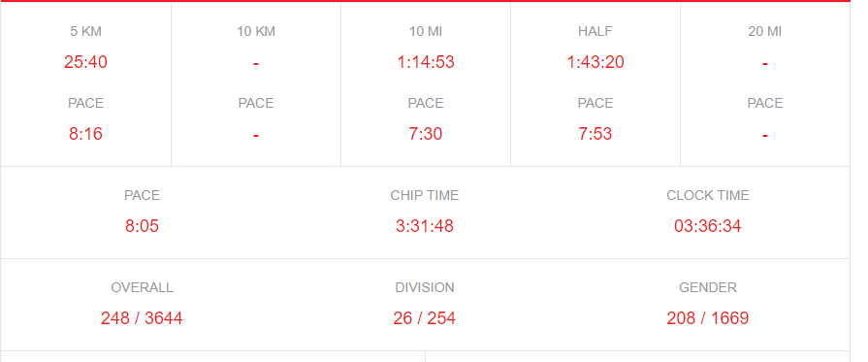Image resolution: width=868 pixels, height=362 pixels.
Task: Click the HALF column header label
Action: coord(595,32)
